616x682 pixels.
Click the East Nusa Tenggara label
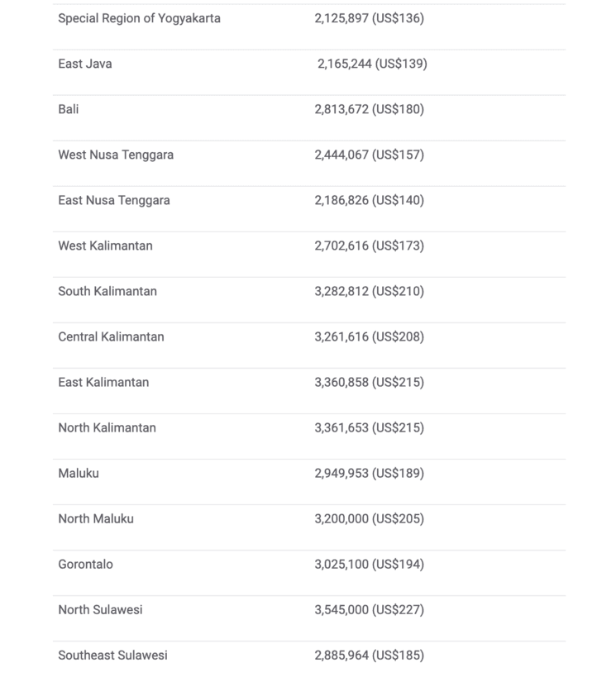pyautogui.click(x=114, y=200)
